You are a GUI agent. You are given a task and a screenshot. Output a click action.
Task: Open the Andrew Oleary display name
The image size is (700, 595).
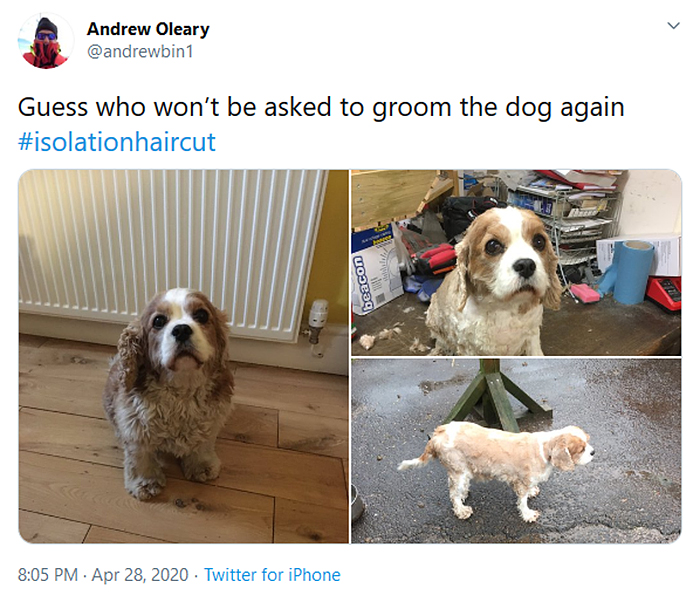pos(148,29)
